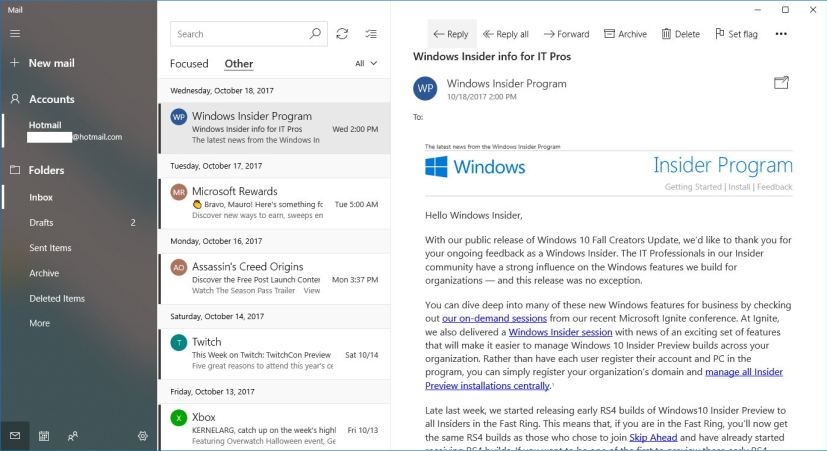Viewport: 827px width, 451px height.
Task: Delete the open email
Action: coord(680,34)
